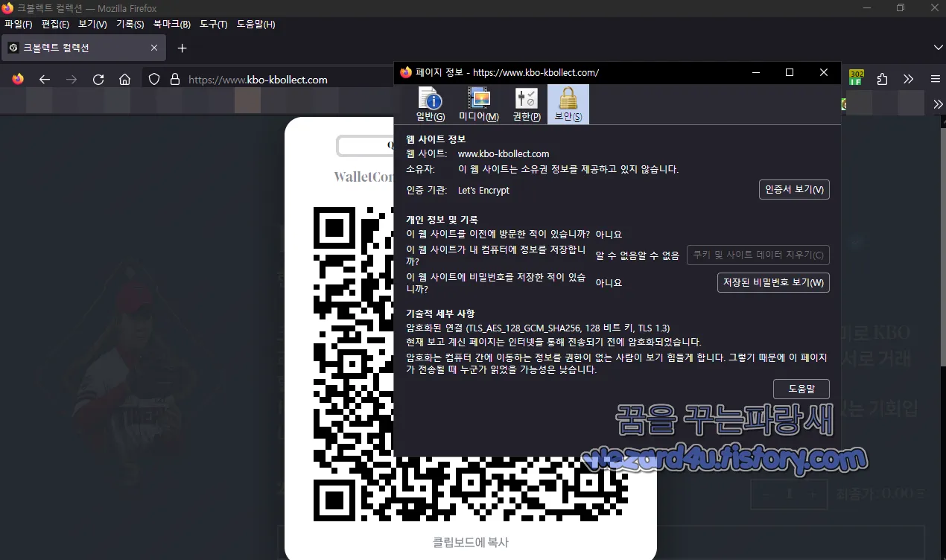
Task: Reload the page with refresh icon
Action: point(98,80)
